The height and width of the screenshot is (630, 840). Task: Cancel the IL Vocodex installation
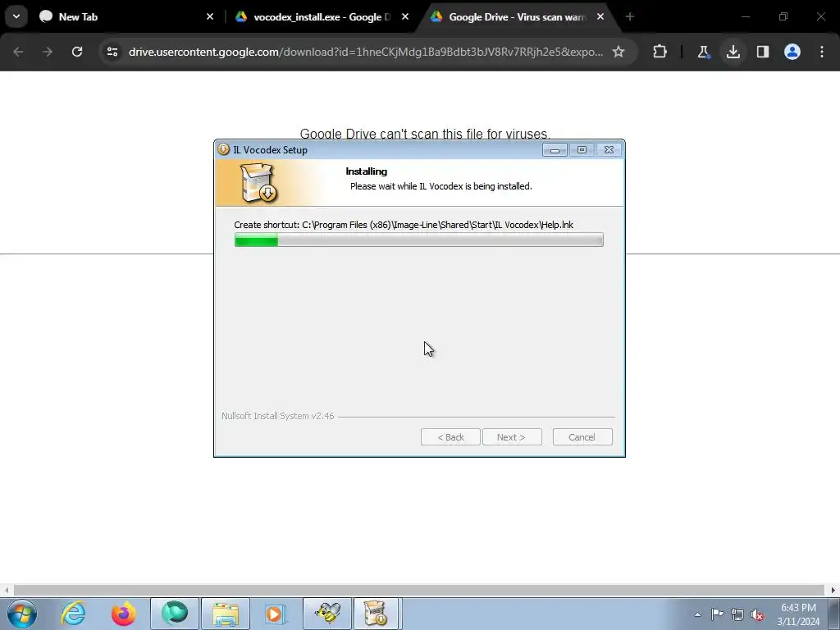click(582, 437)
